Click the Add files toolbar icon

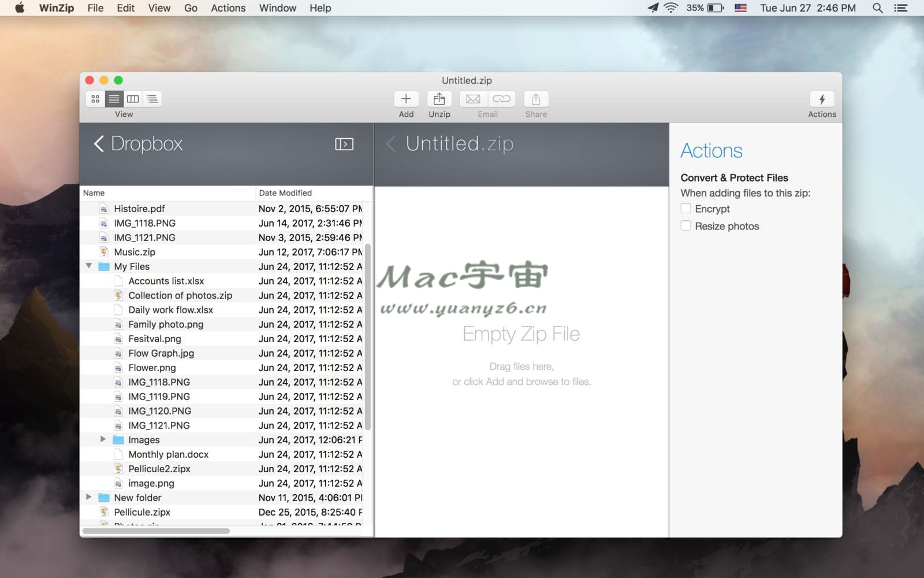[x=406, y=99]
